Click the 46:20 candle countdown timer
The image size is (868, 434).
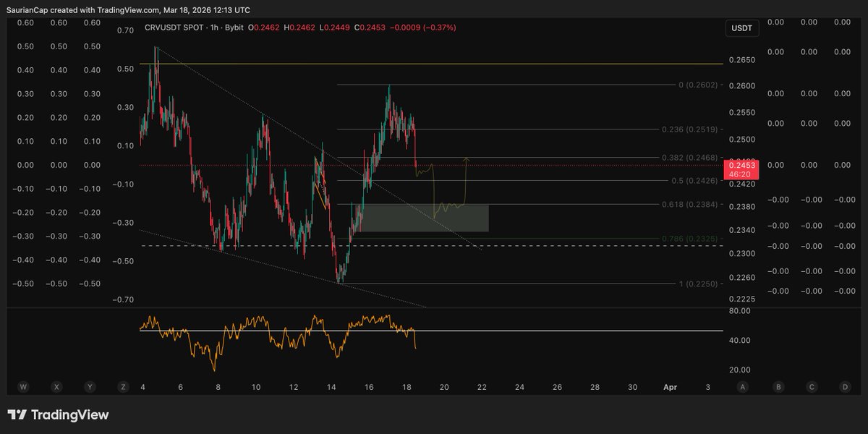click(739, 174)
